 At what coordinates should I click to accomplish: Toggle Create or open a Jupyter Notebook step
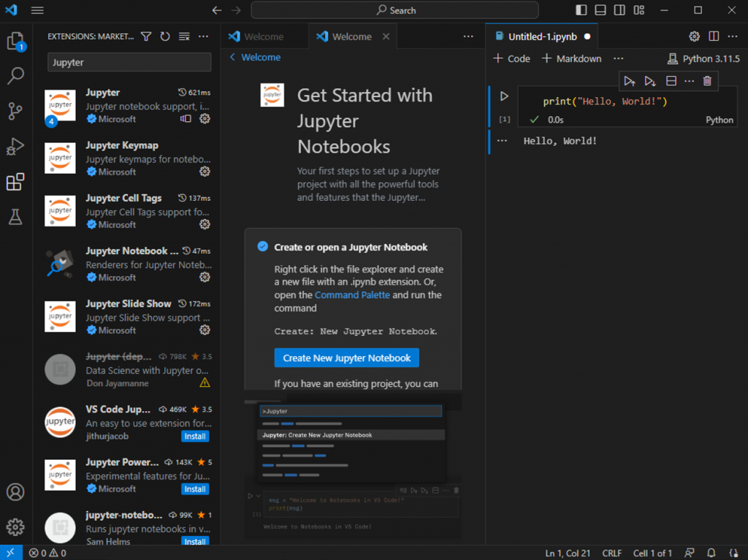point(263,247)
